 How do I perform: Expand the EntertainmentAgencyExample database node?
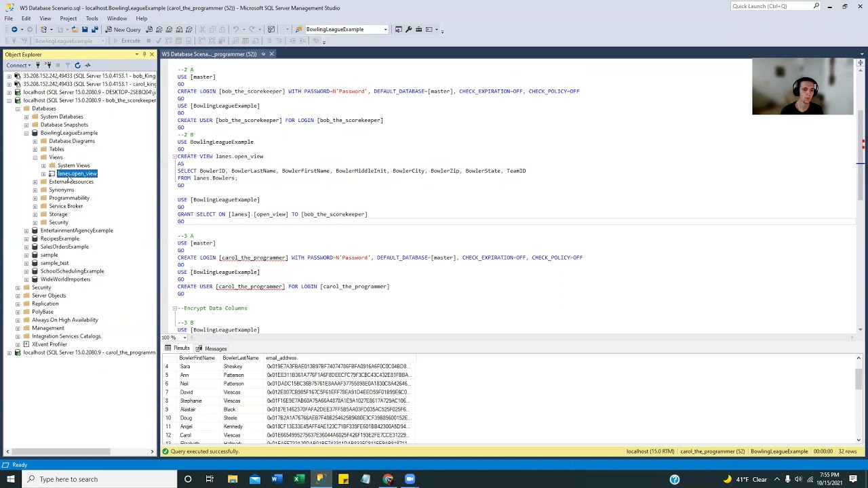26,230
